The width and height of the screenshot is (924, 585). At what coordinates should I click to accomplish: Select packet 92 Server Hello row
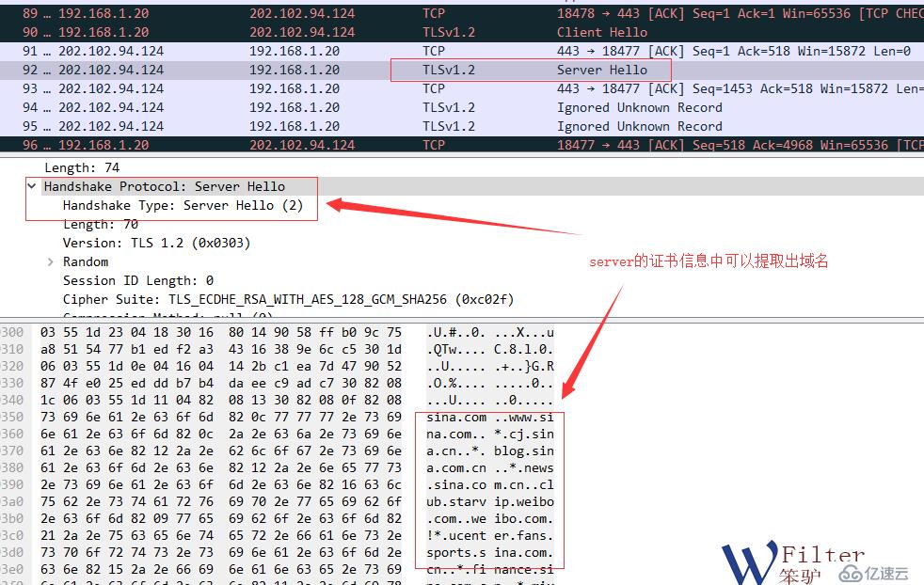[462, 71]
